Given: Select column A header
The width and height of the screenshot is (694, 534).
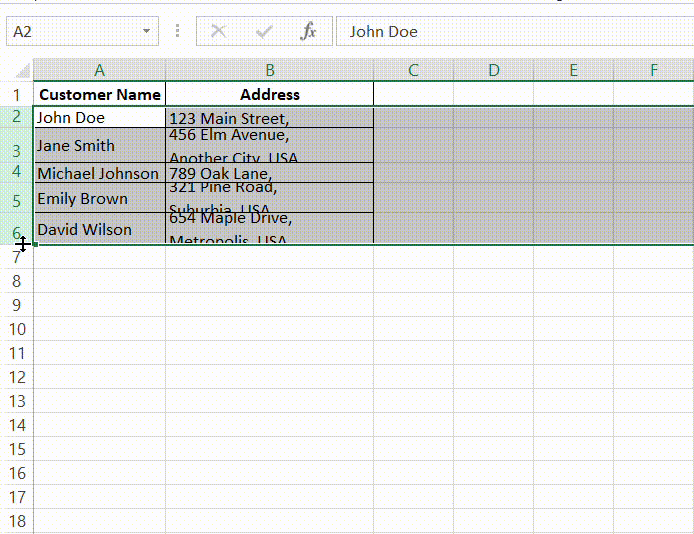Looking at the screenshot, I should click(100, 70).
